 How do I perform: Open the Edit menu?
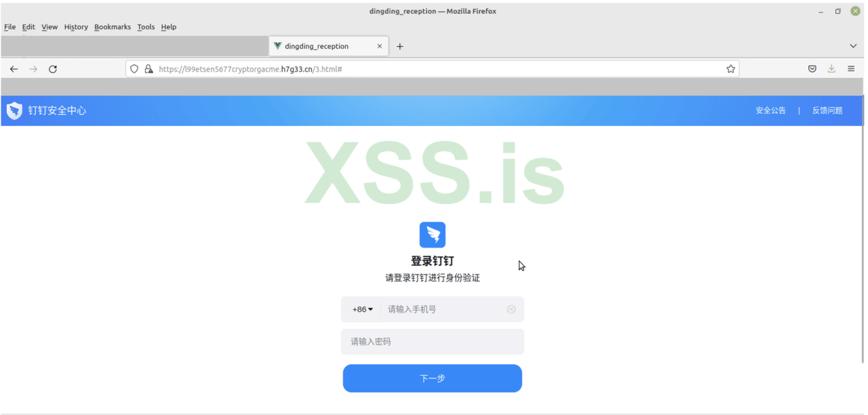(x=28, y=27)
